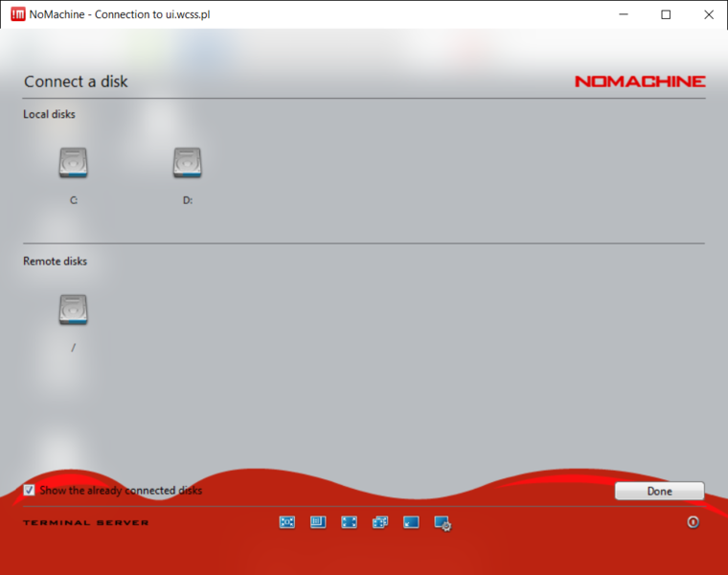Click the 'D:' text label under Local disks
The width and height of the screenshot is (728, 575).
point(187,201)
